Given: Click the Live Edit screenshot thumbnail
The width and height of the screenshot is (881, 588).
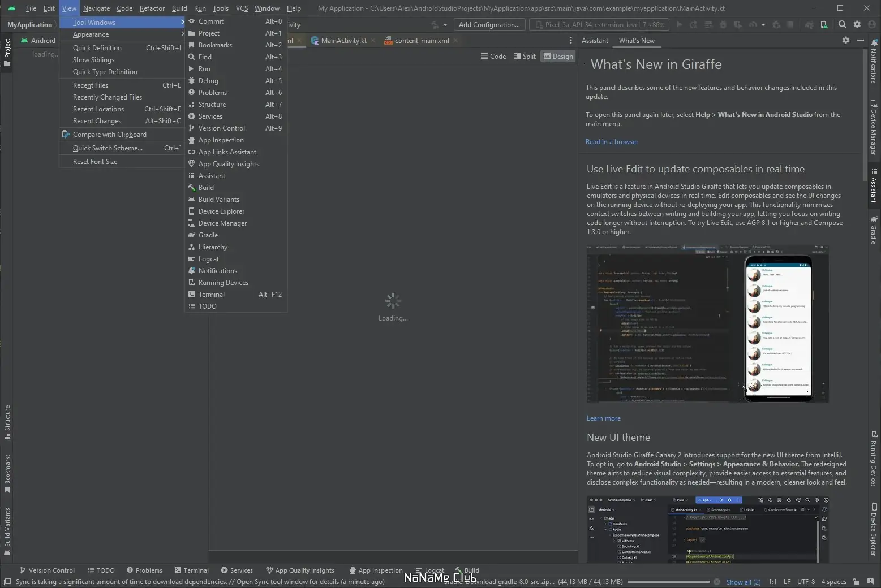Looking at the screenshot, I should point(708,323).
